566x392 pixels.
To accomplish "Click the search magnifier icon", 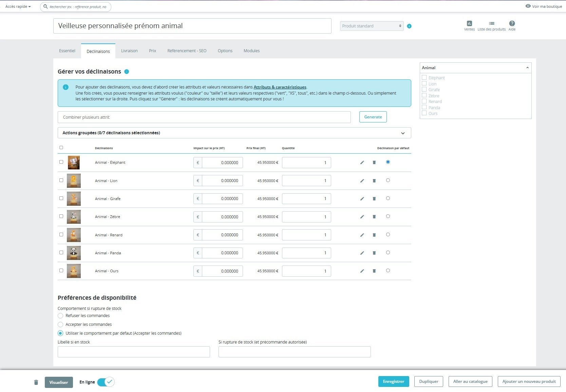I will [45, 6].
